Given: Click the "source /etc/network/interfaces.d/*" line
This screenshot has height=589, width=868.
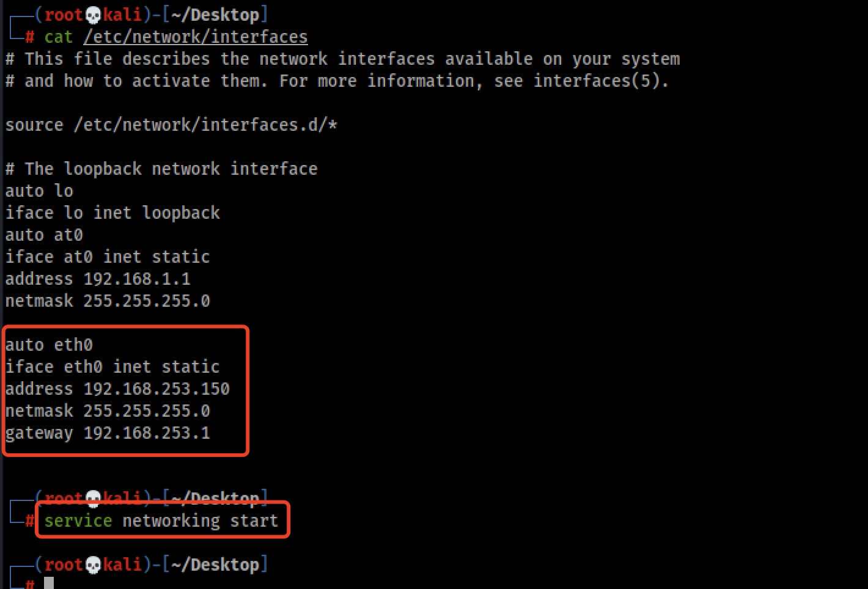Looking at the screenshot, I should pyautogui.click(x=171, y=125).
